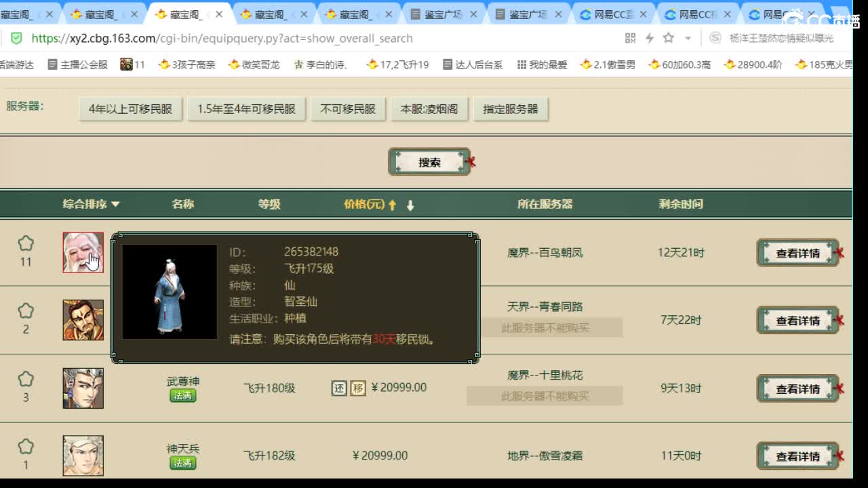View details for the 天界--青春同路 listing
The image size is (868, 488).
click(x=797, y=321)
